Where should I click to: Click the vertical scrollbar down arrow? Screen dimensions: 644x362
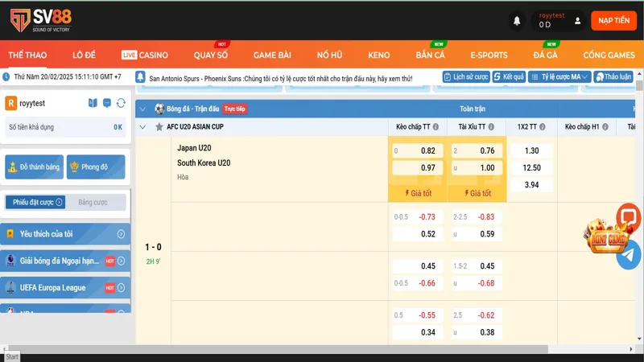click(639, 339)
